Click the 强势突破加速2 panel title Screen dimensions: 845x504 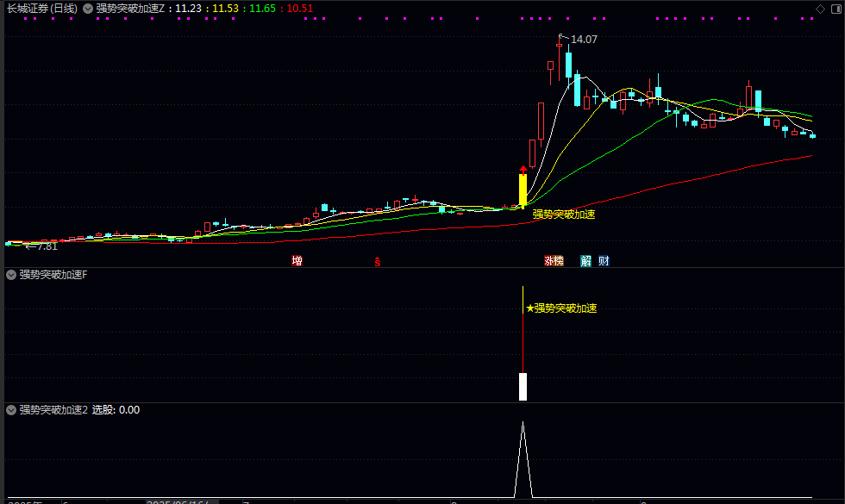pyautogui.click(x=53, y=410)
